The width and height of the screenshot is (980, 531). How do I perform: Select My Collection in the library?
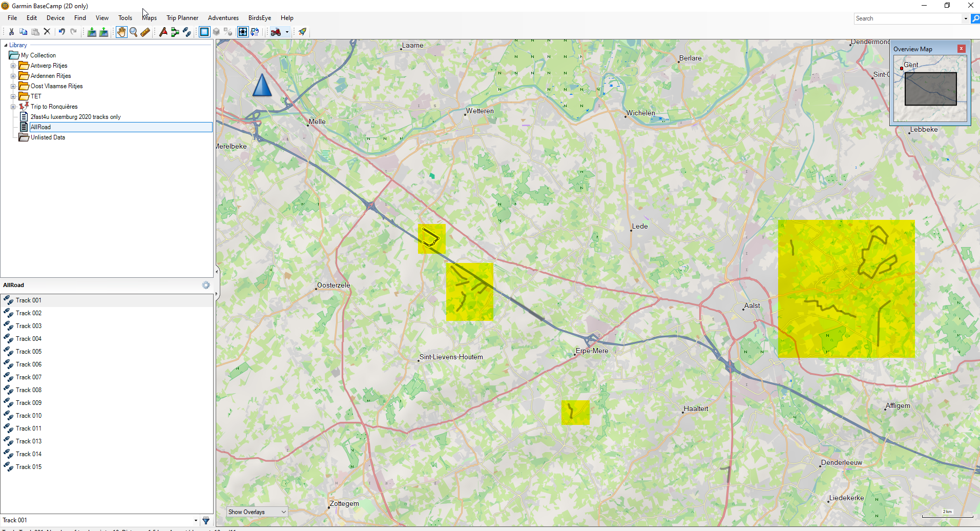click(38, 55)
